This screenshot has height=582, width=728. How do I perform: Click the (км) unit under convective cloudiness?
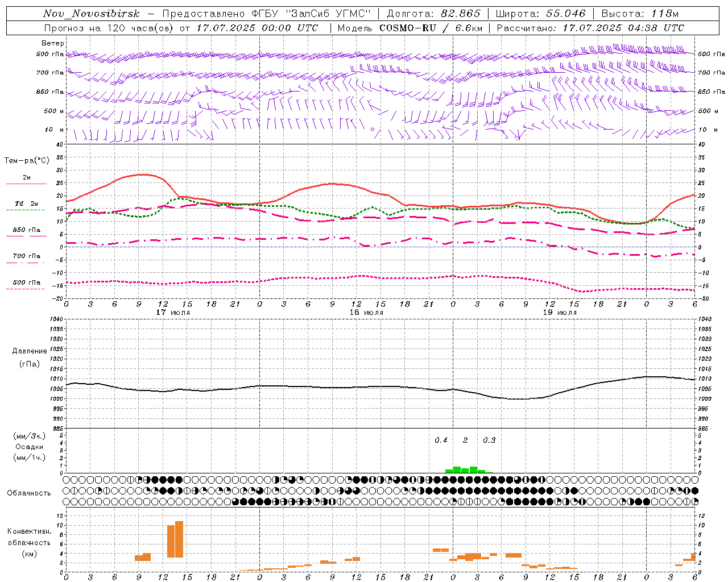[x=30, y=554]
